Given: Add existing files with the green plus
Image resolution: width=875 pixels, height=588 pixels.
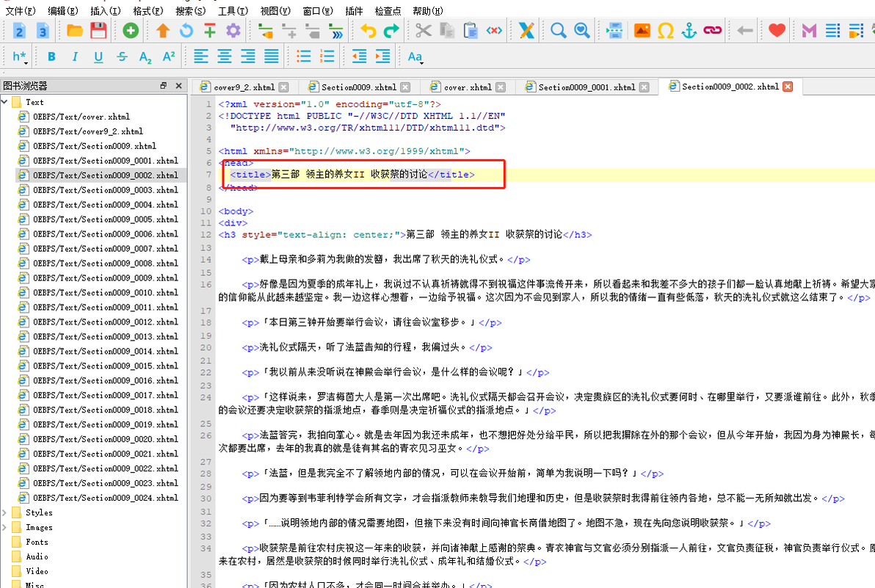Looking at the screenshot, I should (x=131, y=31).
